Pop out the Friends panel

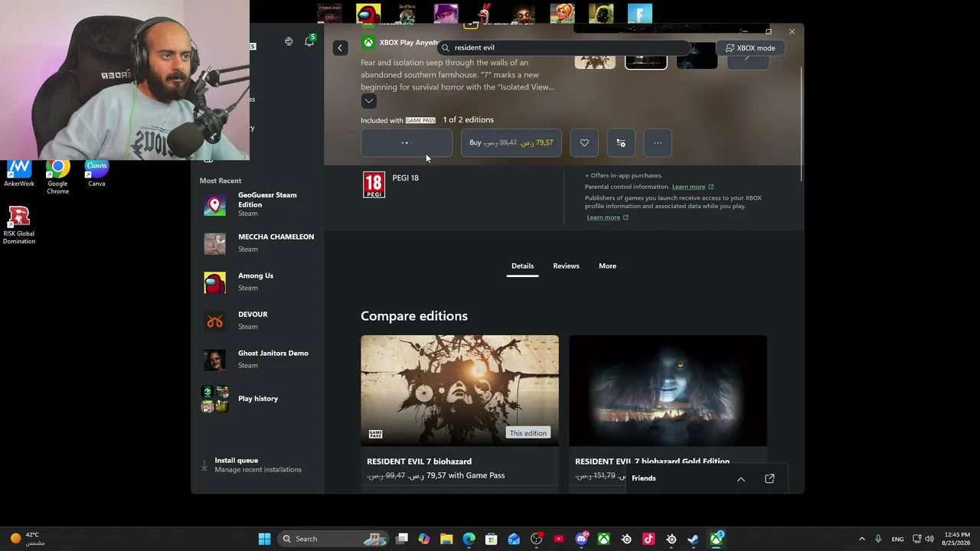769,479
